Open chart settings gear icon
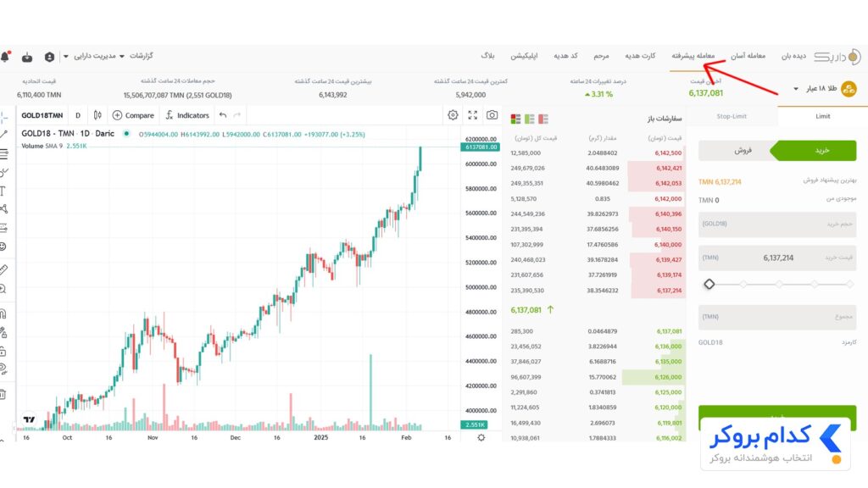Screen dimensions: 868x488 pyautogui.click(x=453, y=115)
